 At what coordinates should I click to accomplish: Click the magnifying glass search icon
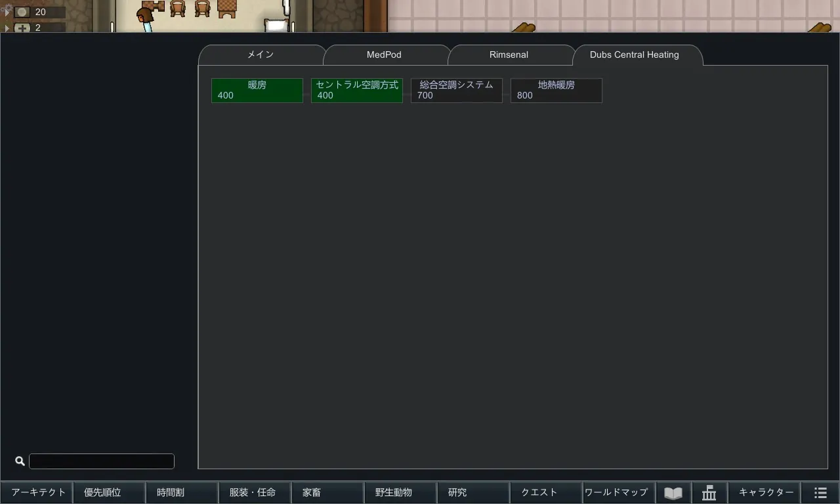[20, 461]
